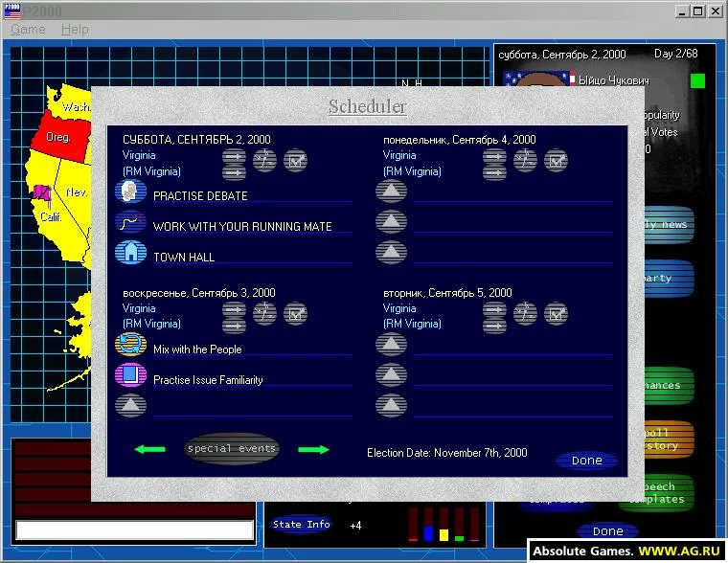Close the Scheduler with its Done button
Image resolution: width=728 pixels, height=563 pixels.
click(587, 460)
